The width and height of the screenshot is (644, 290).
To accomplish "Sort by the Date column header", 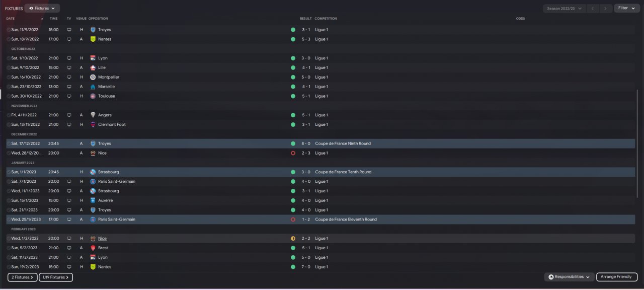I will pyautogui.click(x=11, y=19).
